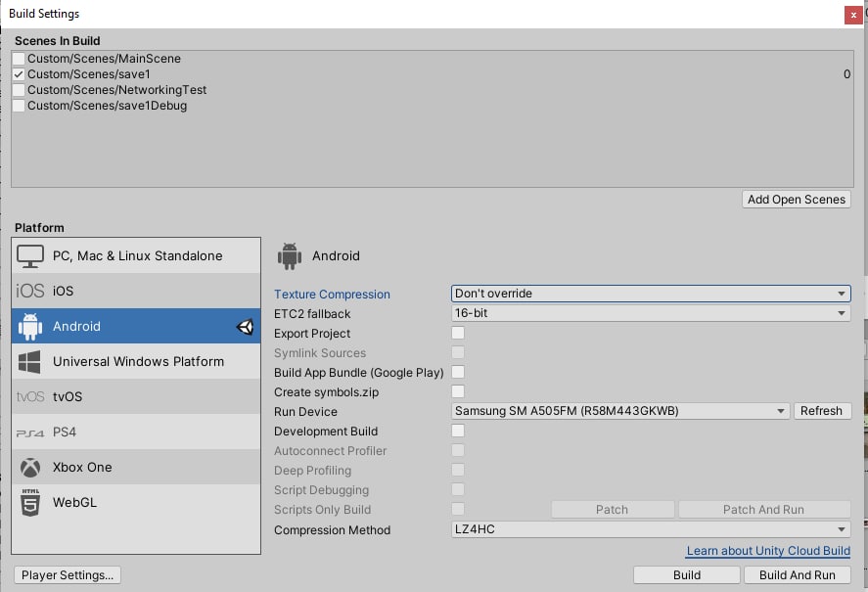Click the Android icon in settings header

[x=290, y=255]
